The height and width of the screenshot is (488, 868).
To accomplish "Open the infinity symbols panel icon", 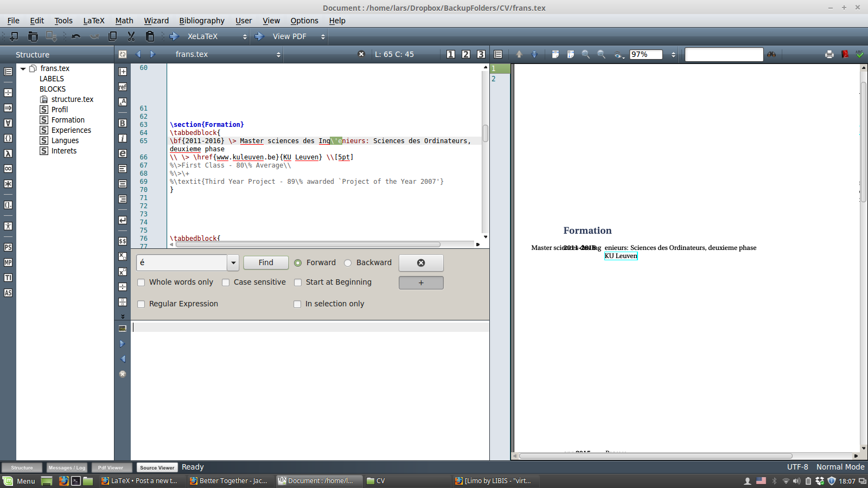I will point(8,169).
